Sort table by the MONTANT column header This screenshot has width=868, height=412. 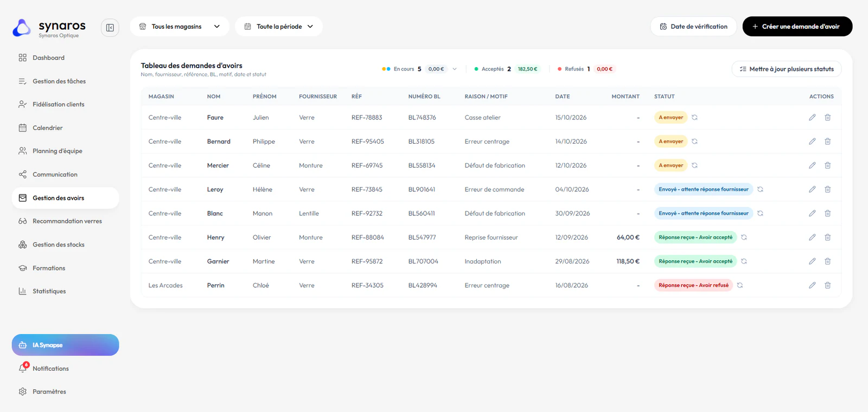pos(626,96)
